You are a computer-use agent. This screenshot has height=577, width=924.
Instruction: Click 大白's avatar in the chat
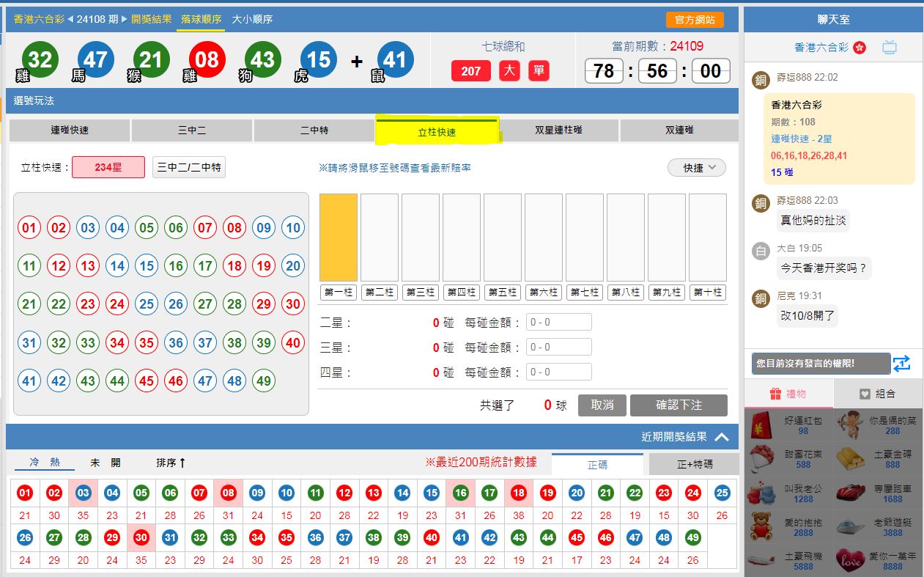[761, 251]
